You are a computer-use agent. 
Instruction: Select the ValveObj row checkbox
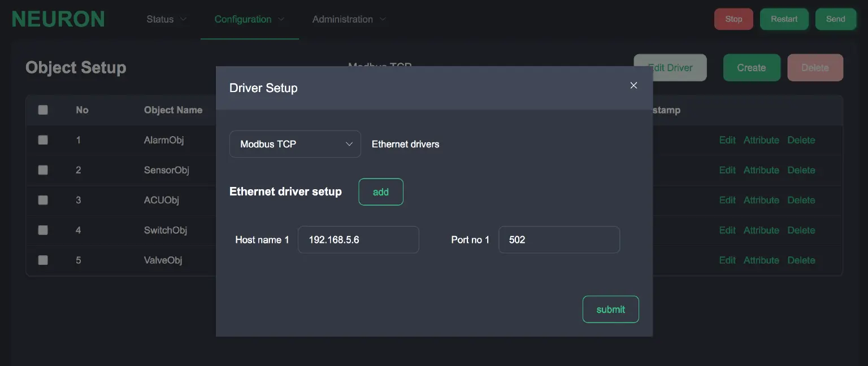pos(43,260)
